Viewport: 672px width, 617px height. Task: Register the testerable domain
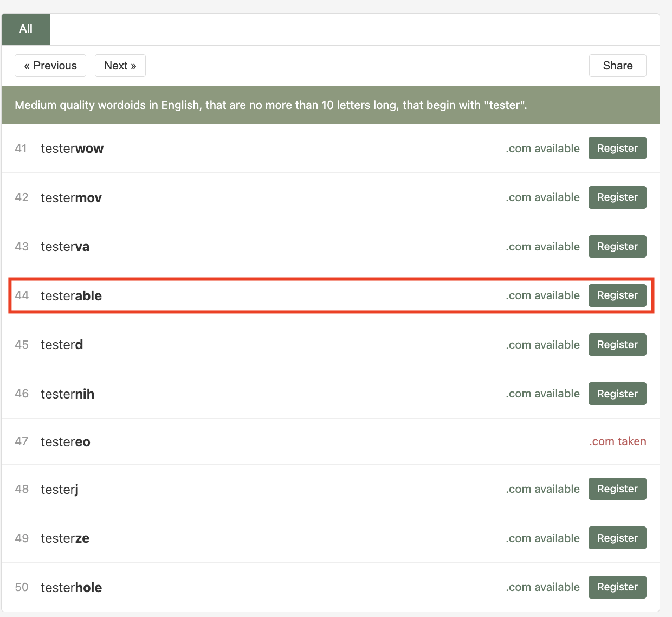(617, 295)
